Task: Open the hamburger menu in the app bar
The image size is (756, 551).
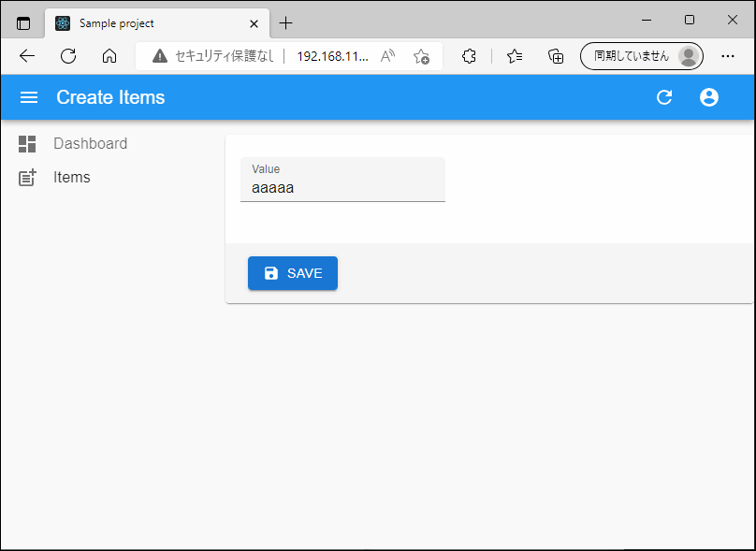Action: coord(29,97)
